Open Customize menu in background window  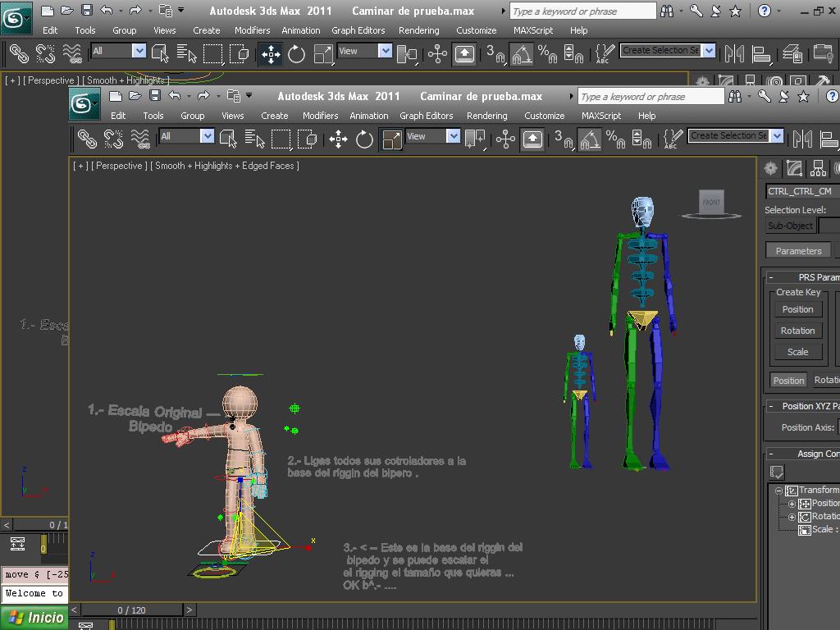(x=477, y=30)
